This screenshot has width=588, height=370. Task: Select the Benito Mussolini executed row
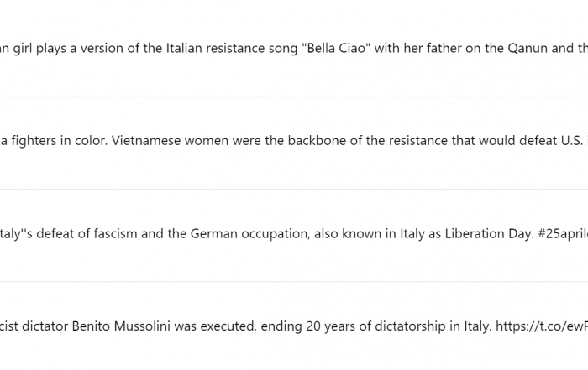(294, 326)
